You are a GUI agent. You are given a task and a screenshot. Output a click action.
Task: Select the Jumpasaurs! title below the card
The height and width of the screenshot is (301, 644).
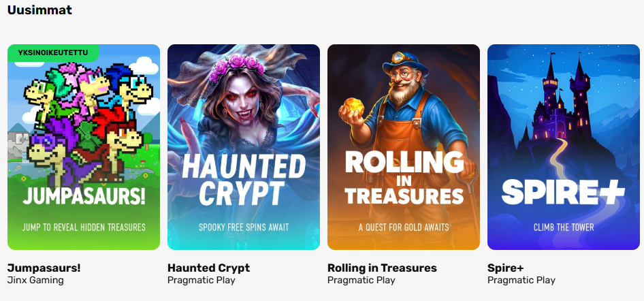[x=44, y=268]
